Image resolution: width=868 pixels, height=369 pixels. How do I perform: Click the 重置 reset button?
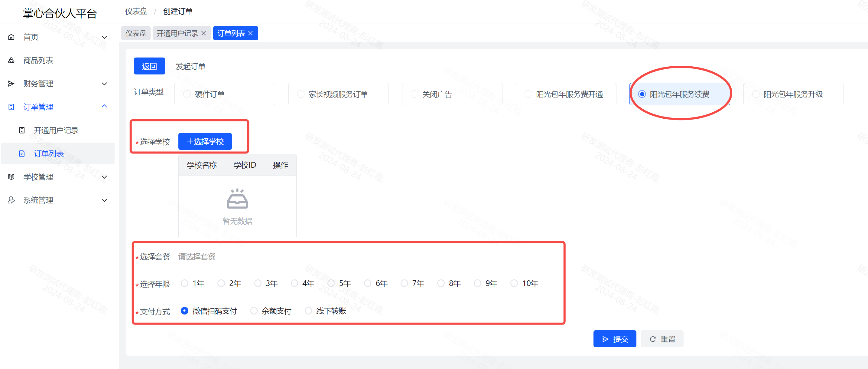(x=662, y=339)
